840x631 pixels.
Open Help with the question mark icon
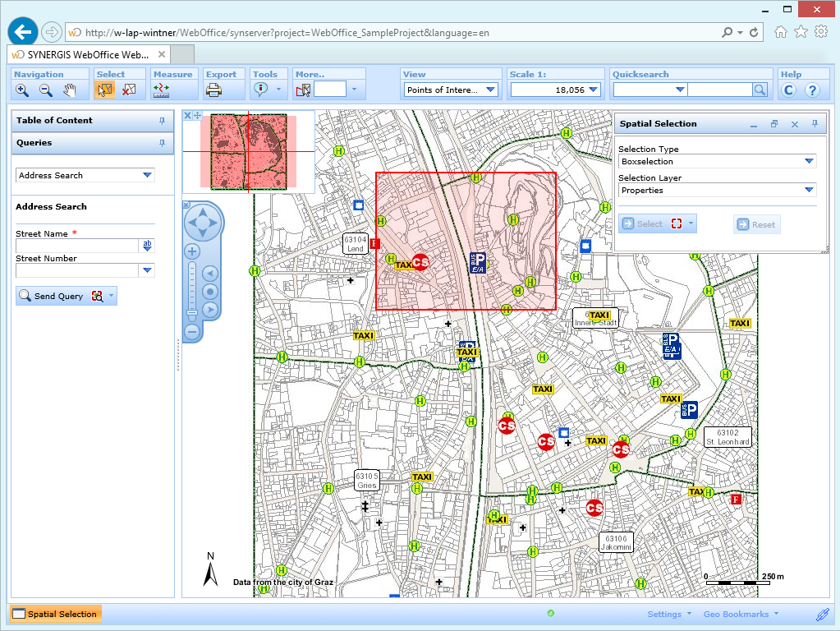click(x=812, y=90)
